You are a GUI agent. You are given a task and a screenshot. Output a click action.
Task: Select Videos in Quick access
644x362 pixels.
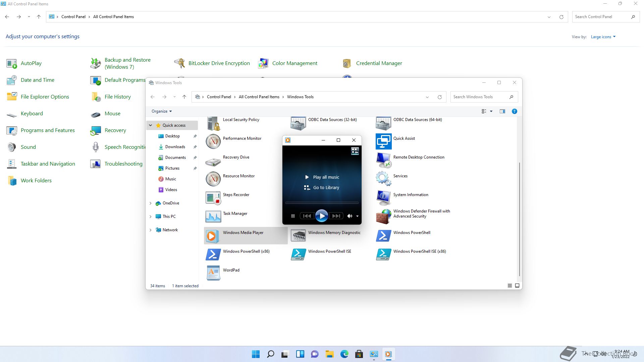coord(171,190)
